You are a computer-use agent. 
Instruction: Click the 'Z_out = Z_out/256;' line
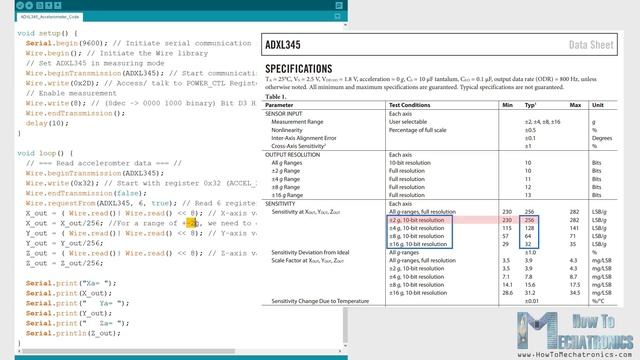pyautogui.click(x=64, y=263)
